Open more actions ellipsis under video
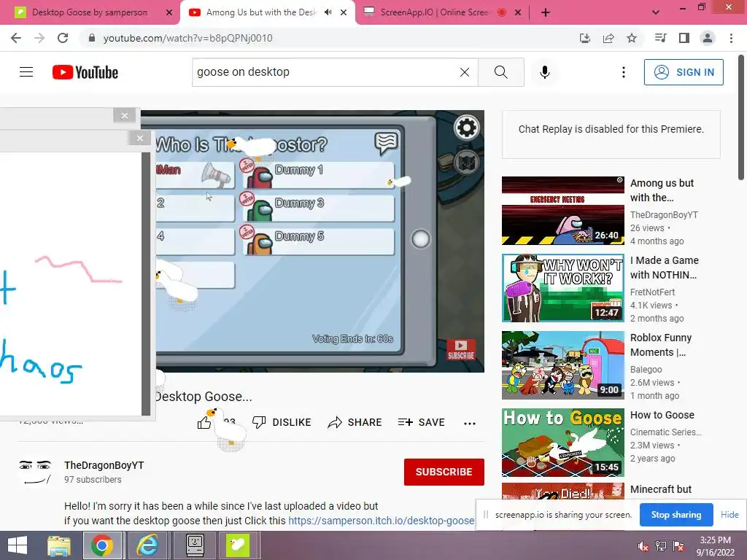Viewport: 747px width, 560px height. (x=470, y=423)
